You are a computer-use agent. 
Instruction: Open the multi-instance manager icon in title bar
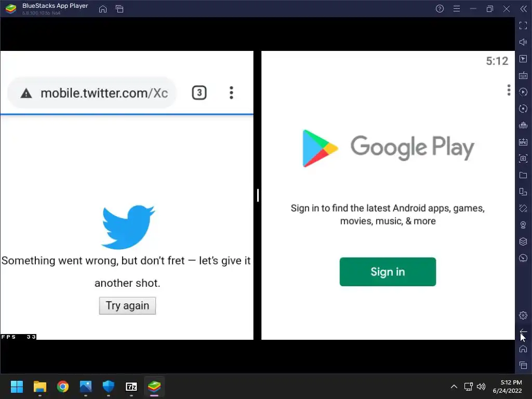click(x=119, y=9)
